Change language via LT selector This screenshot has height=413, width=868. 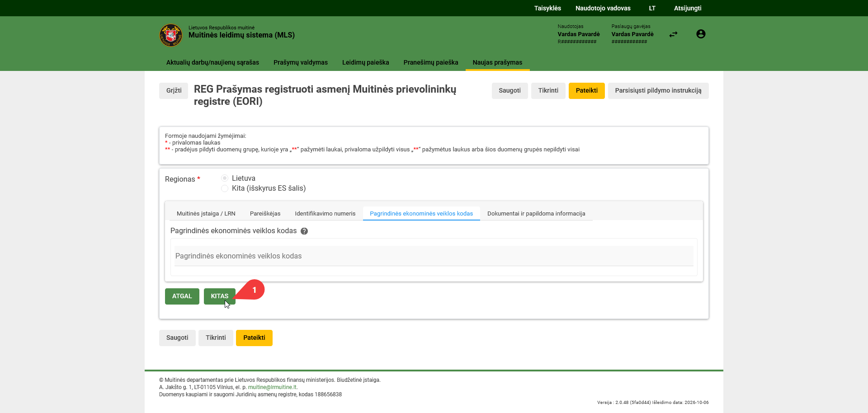tap(652, 8)
